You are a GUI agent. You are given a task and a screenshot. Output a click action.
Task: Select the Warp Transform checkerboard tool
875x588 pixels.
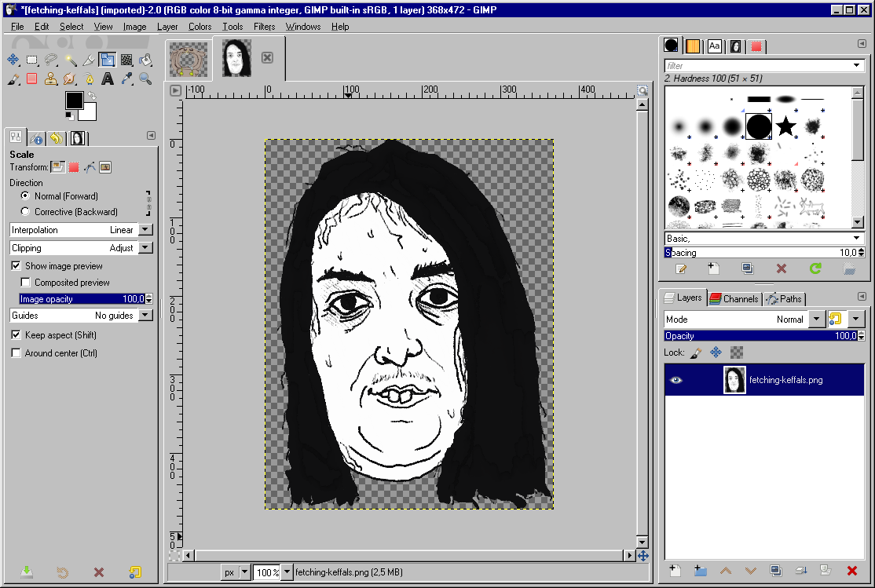pyautogui.click(x=126, y=60)
